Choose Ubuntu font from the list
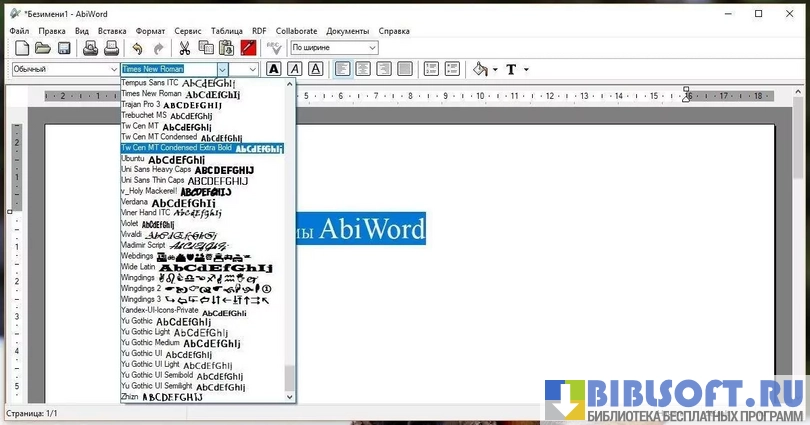Image resolution: width=810 pixels, height=425 pixels. [133, 159]
